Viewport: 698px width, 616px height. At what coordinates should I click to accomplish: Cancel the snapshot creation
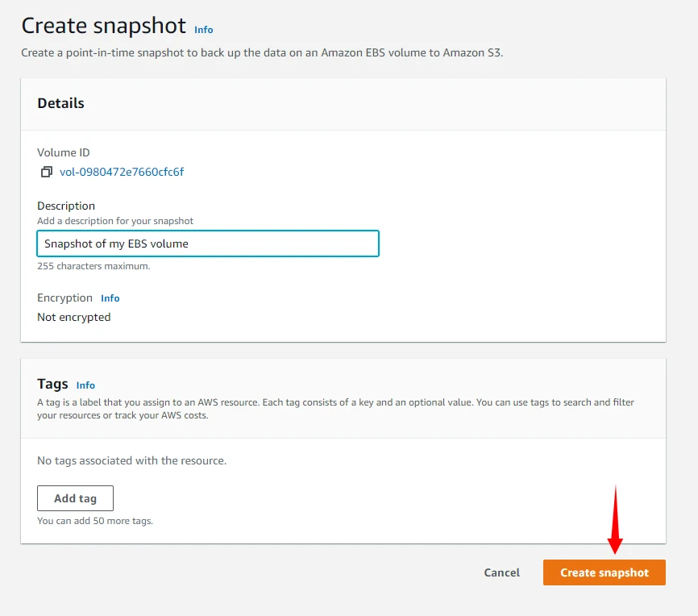(x=501, y=572)
